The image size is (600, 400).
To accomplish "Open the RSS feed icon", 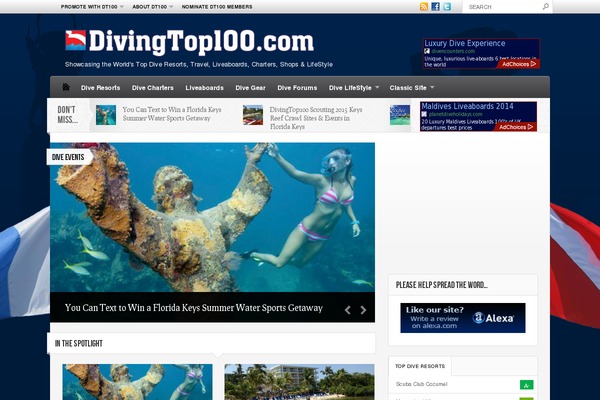I will pos(424,7).
